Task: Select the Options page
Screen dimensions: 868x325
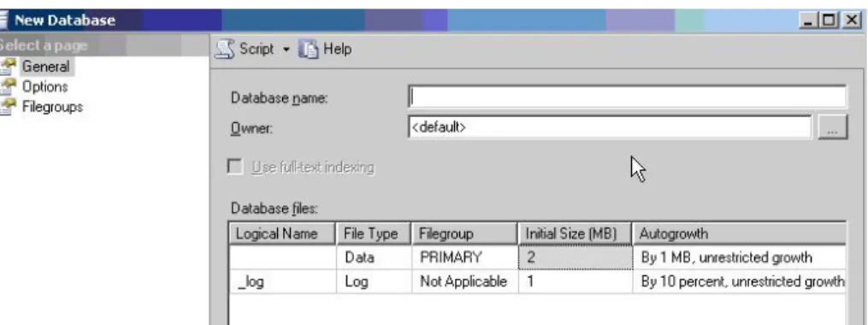Action: (x=44, y=86)
